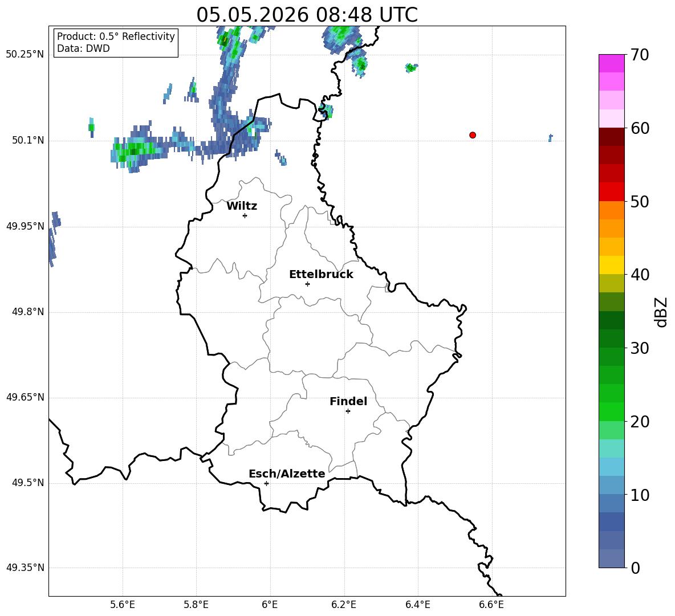Click the dBZ colorbar axis label
The image size is (675, 616).
click(x=660, y=312)
